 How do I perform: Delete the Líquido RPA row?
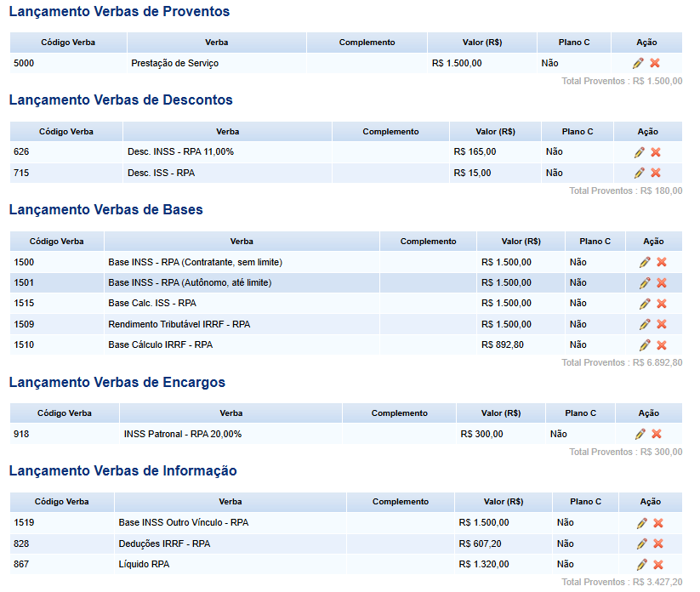click(x=658, y=564)
